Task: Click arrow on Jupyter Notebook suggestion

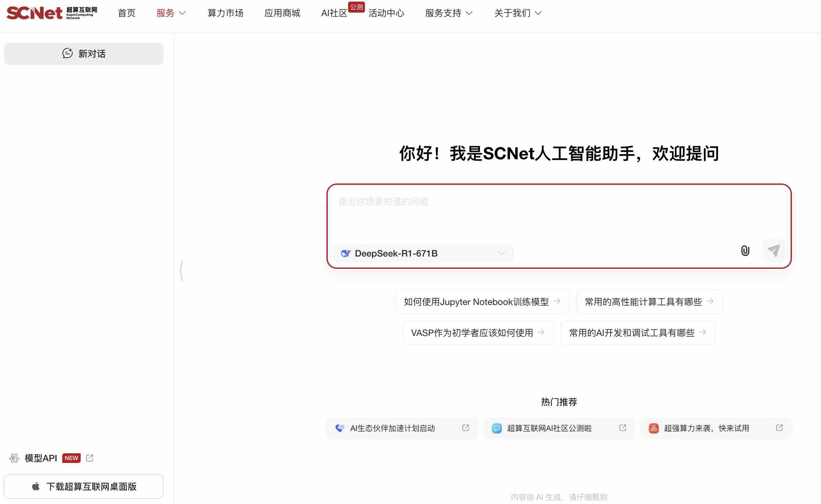Action: (x=557, y=301)
